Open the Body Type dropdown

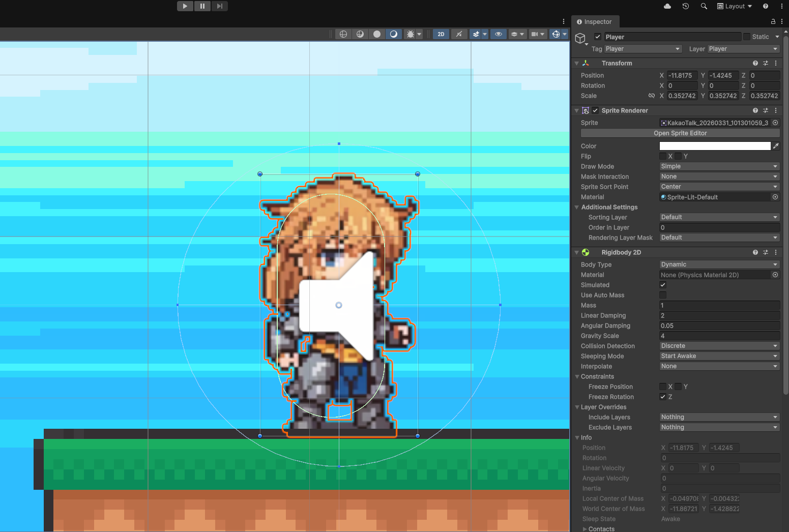point(719,264)
